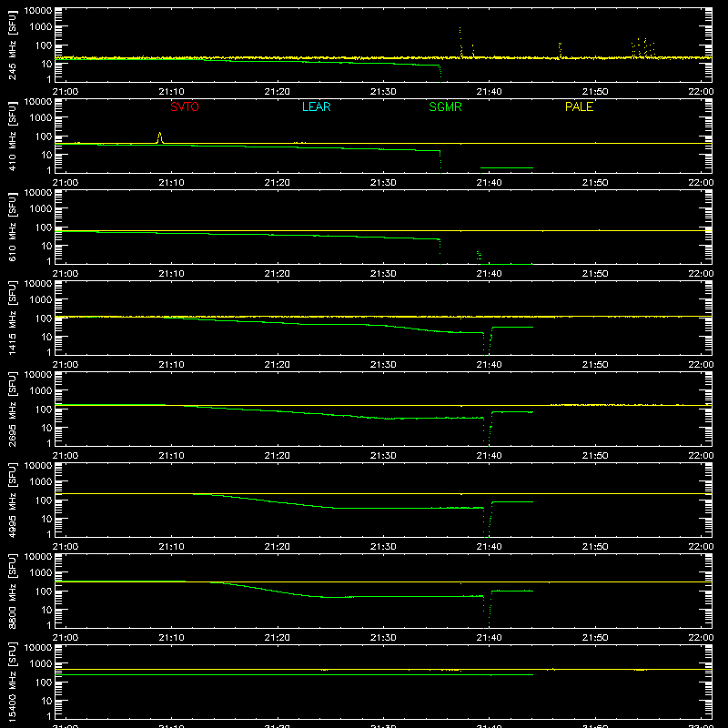This screenshot has width=728, height=728.
Task: Select the 8800 MHz [SFU] axis title
Action: point(12,591)
